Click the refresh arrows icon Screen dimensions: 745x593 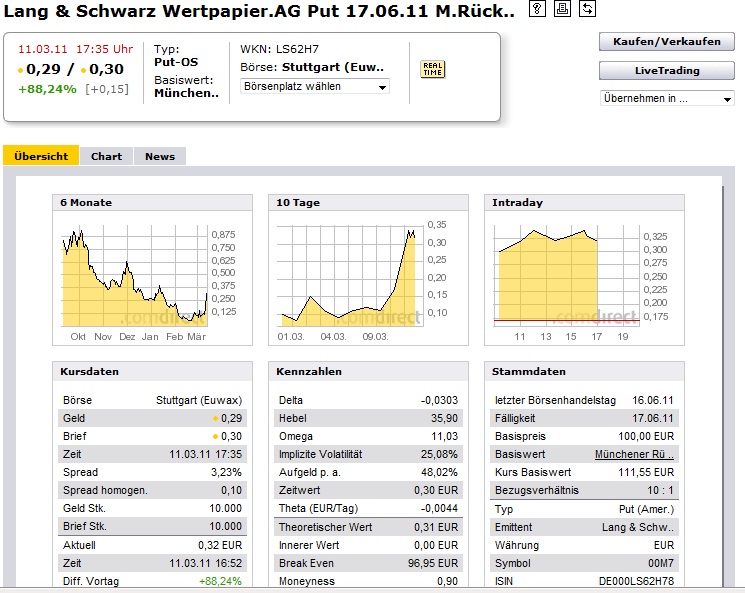click(x=587, y=9)
